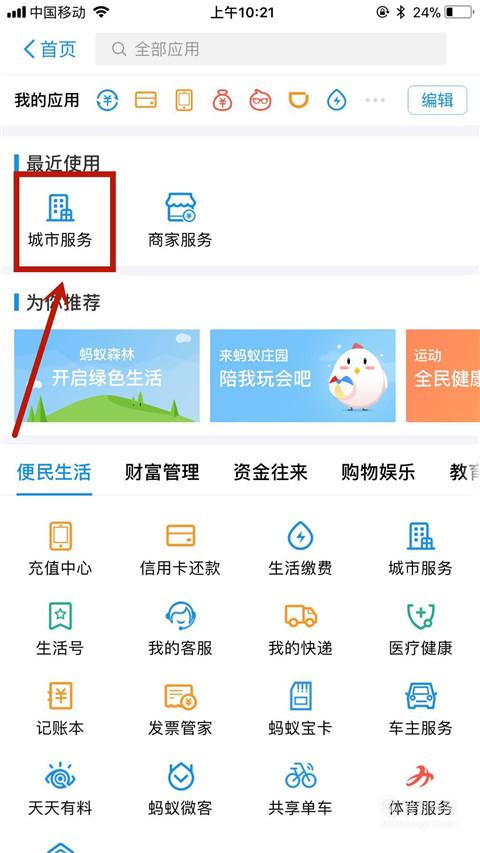Open 生活缴费 water drop icon
The image size is (480, 853).
[300, 536]
